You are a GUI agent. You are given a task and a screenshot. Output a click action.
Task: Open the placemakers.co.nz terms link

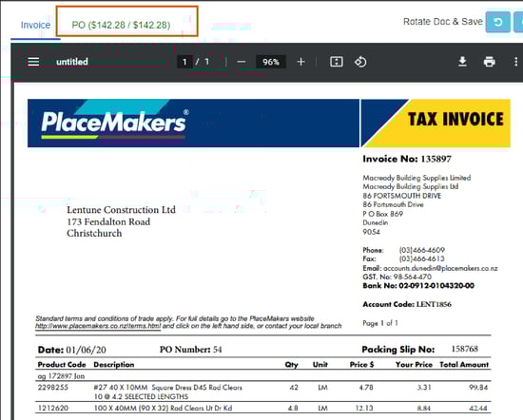[98, 326]
